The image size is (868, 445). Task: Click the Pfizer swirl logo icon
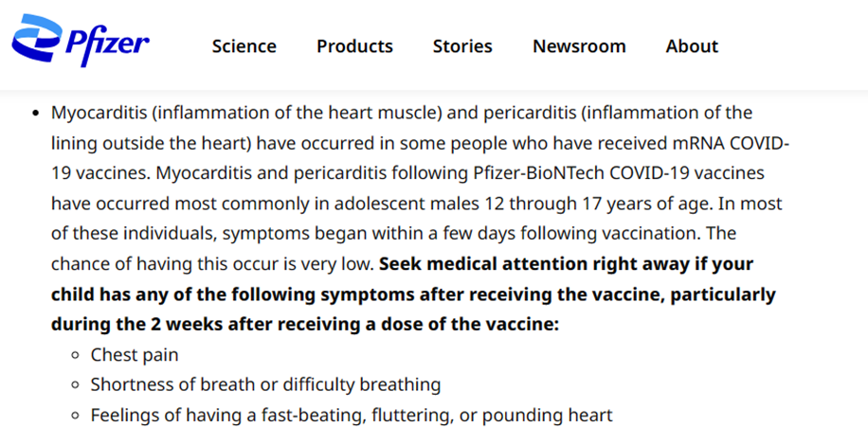click(37, 39)
